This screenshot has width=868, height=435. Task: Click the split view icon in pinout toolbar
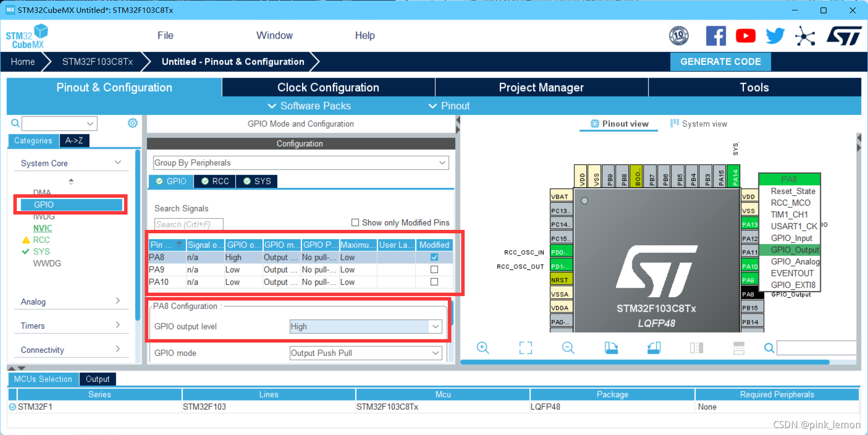pyautogui.click(x=696, y=348)
